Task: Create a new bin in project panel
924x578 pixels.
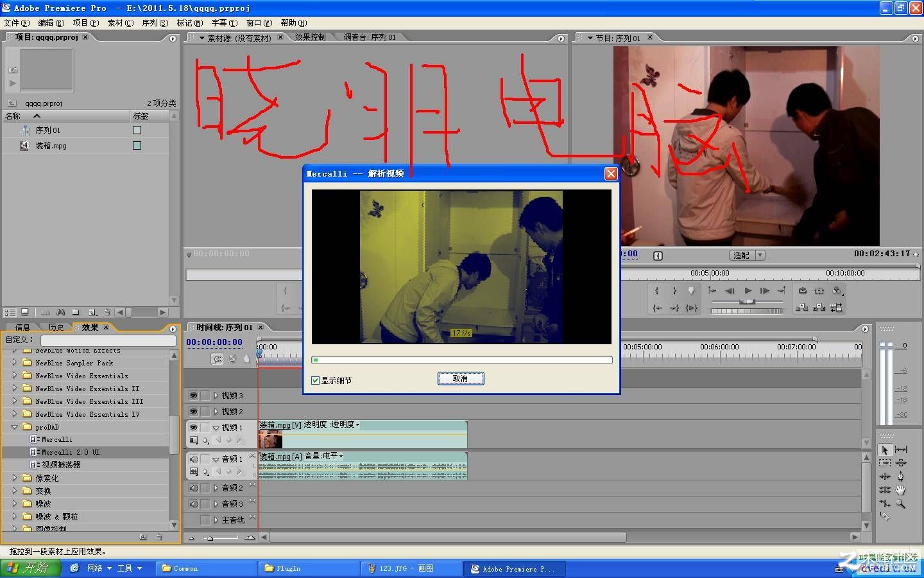Action: coord(76,312)
